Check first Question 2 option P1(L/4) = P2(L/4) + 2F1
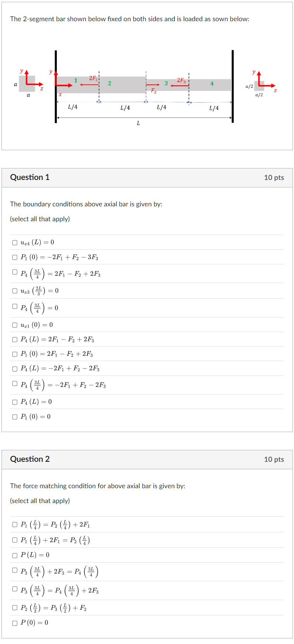This screenshot has width=294, height=644. pyautogui.click(x=14, y=524)
